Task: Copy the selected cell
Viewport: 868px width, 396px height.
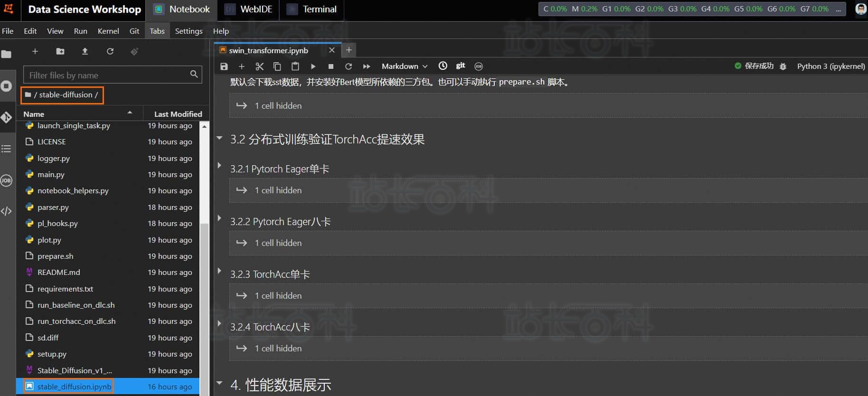Action: click(x=277, y=66)
